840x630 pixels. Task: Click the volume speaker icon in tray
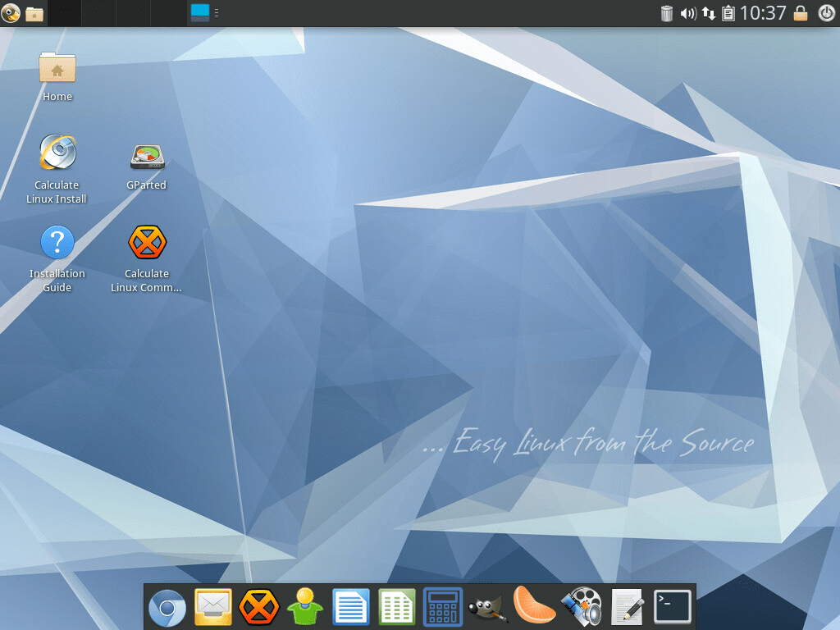[x=688, y=13]
